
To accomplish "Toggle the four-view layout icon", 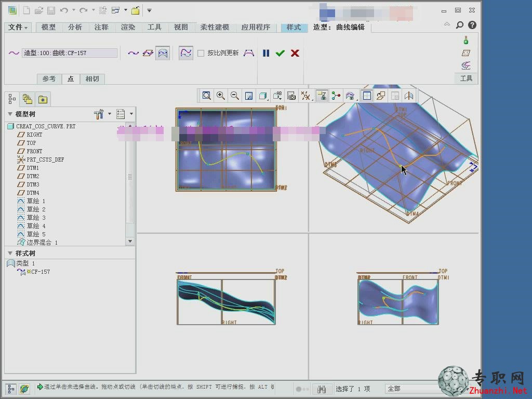I will 367,96.
